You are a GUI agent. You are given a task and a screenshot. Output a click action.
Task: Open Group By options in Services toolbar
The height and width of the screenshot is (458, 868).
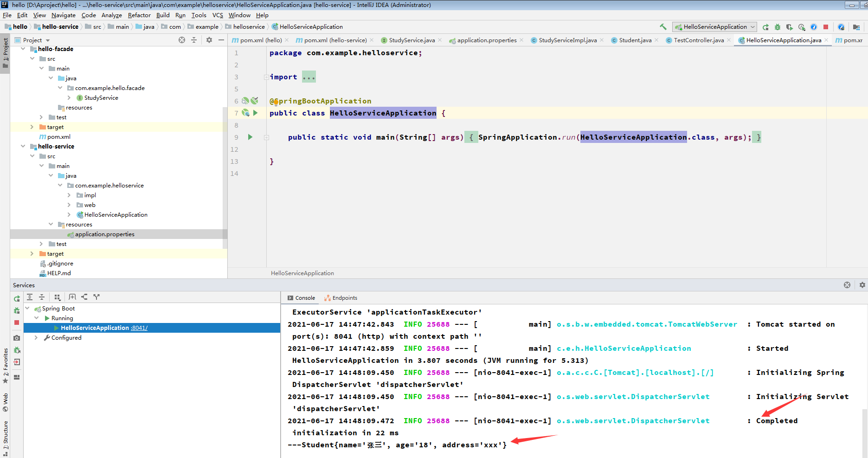coord(57,297)
